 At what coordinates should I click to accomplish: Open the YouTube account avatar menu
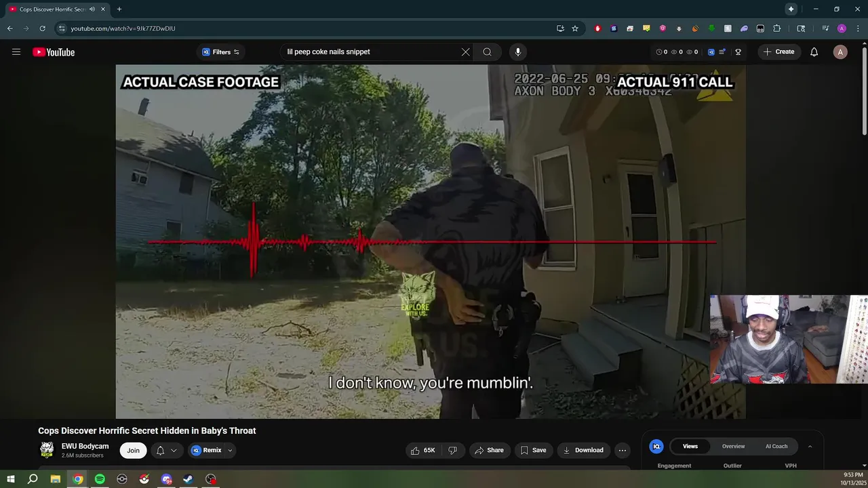pos(840,52)
